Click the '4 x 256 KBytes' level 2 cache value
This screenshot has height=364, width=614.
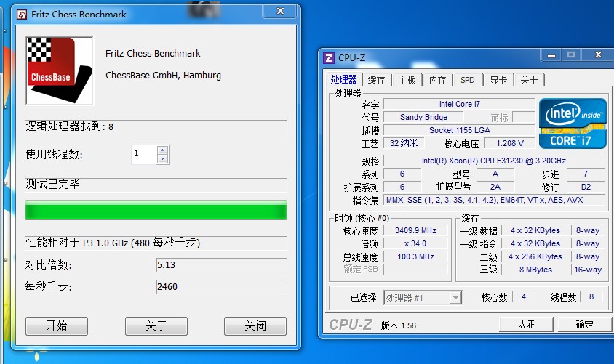(535, 256)
